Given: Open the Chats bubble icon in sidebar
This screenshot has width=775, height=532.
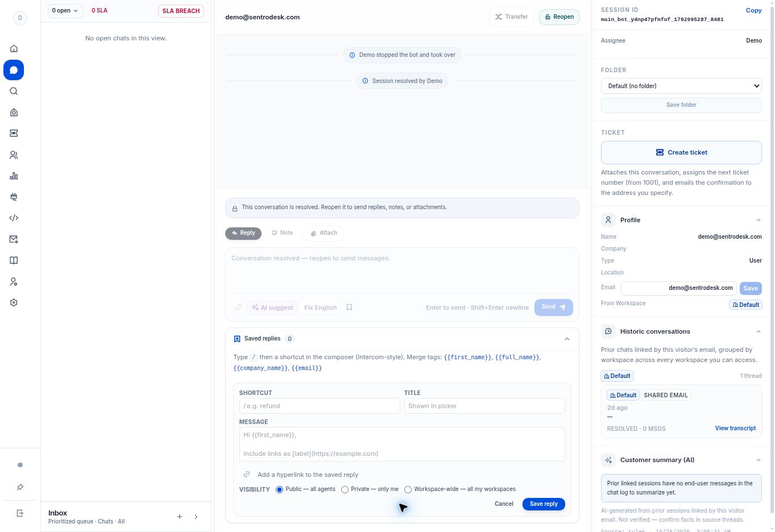Looking at the screenshot, I should click(14, 70).
